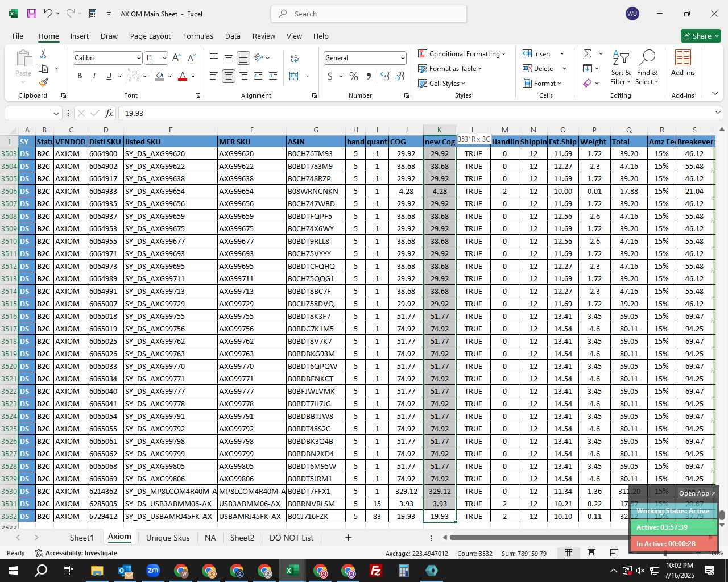Screen dimensions: 728x582
Task: Toggle Underline formatting
Action: click(x=109, y=76)
